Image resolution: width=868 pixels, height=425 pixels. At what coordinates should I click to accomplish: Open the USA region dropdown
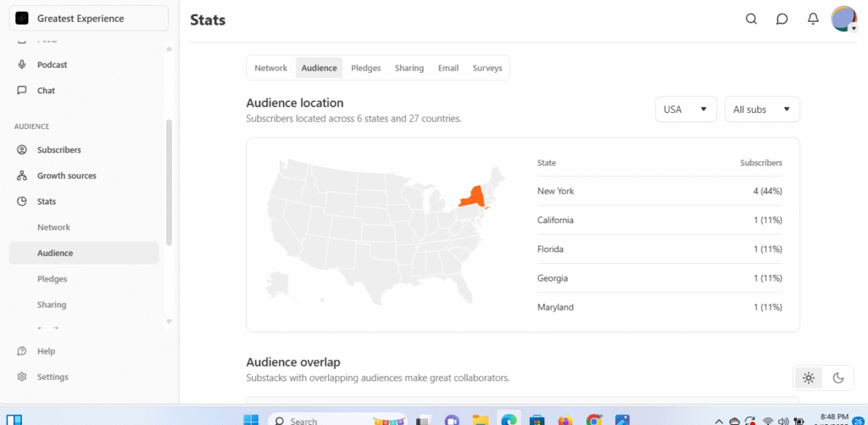686,109
